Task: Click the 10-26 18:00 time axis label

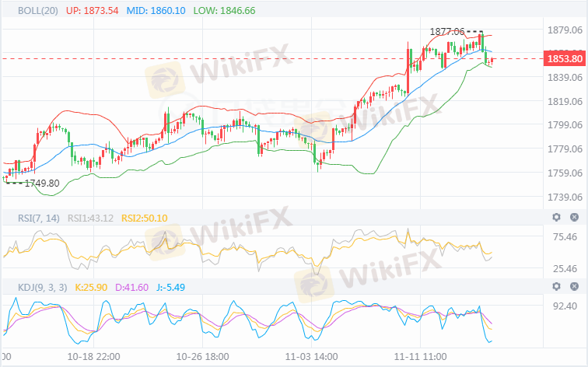Action: click(202, 356)
